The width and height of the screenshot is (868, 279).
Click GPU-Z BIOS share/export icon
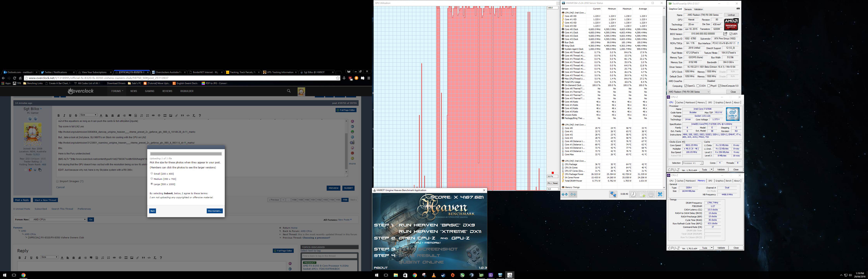[725, 34]
